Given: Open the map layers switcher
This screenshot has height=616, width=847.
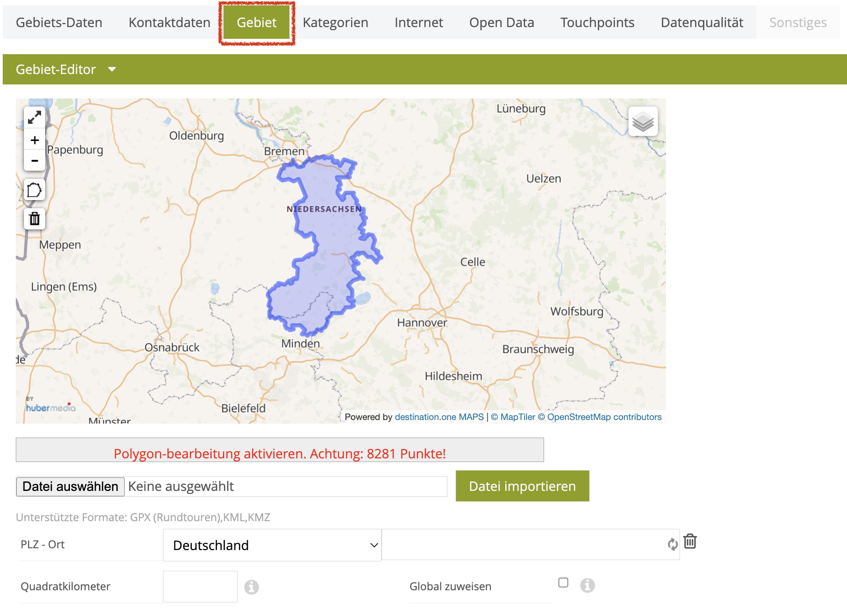Looking at the screenshot, I should [643, 121].
